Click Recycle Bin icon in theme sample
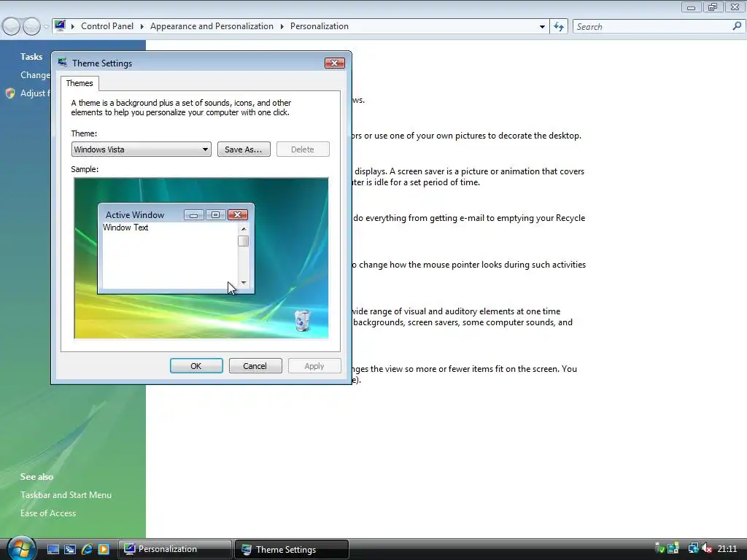The height and width of the screenshot is (560, 747). 302,320
